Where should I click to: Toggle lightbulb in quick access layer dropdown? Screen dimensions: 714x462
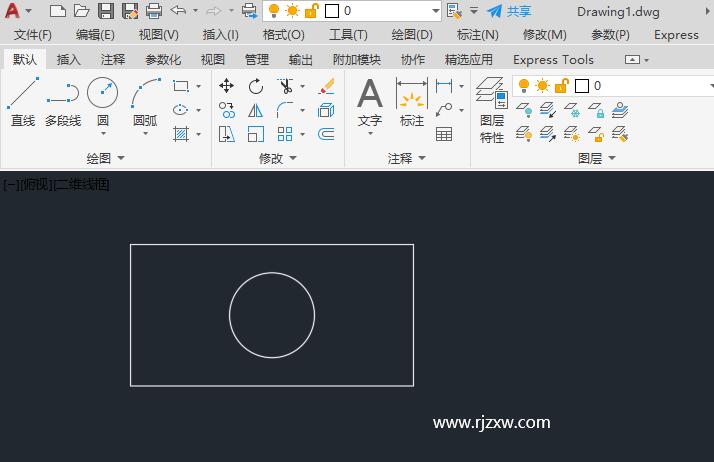point(274,10)
